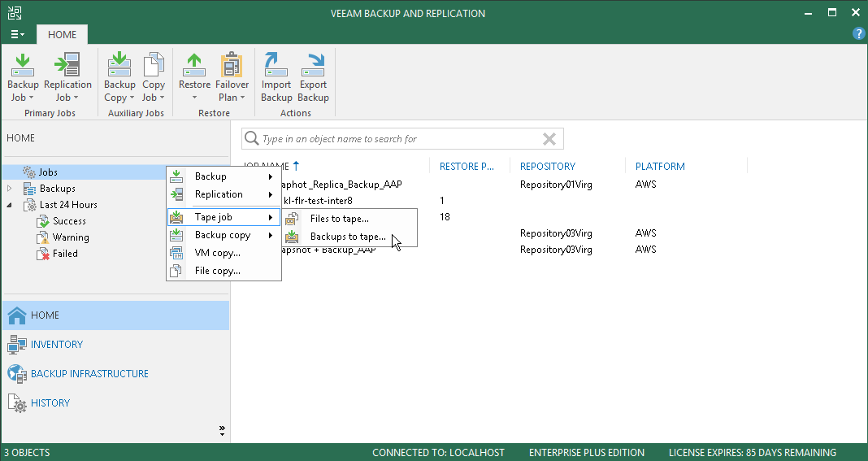Click the Backups to tape icon
868x461 pixels.
[x=293, y=237]
